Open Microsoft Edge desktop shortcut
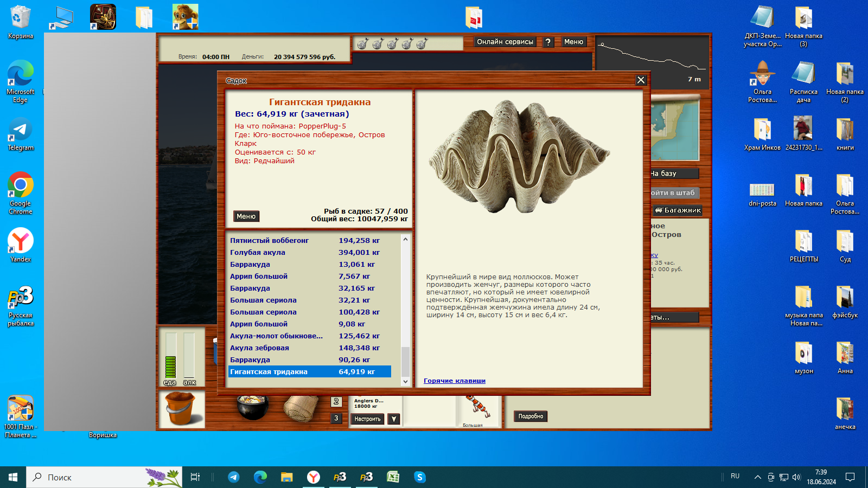Screen dimensions: 868x488 [21, 81]
